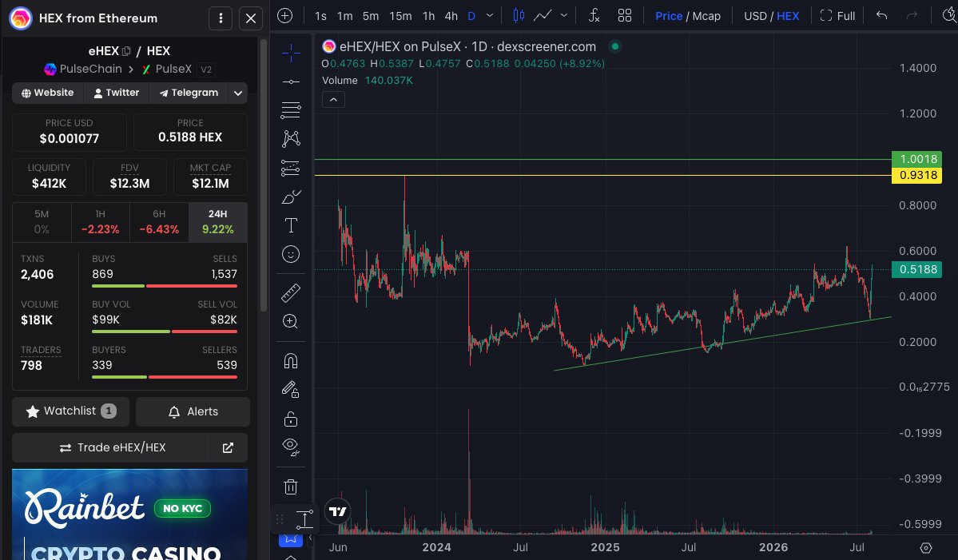The image size is (958, 560).
Task: Toggle the lock all drawings tool
Action: (x=291, y=419)
